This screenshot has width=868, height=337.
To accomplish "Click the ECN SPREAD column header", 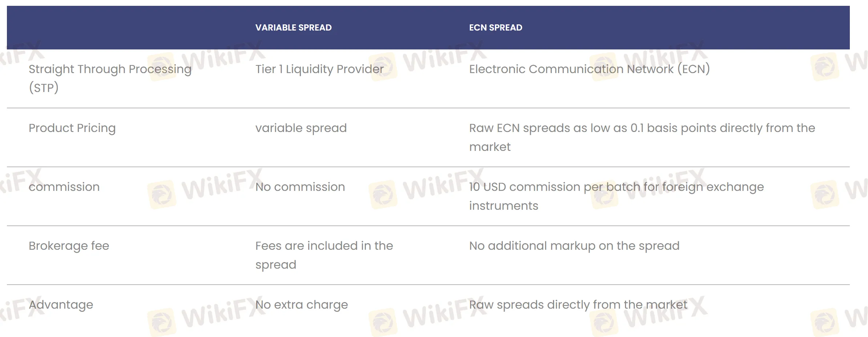I will (495, 28).
